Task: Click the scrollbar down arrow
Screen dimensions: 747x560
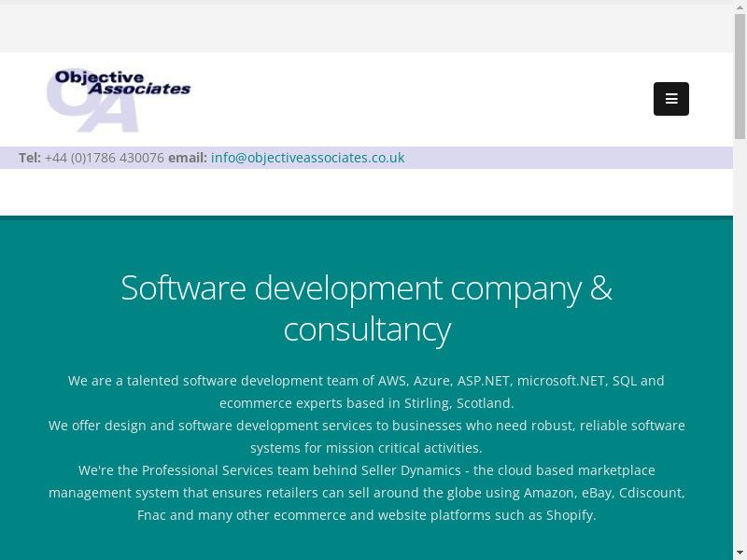Action: pos(740,553)
